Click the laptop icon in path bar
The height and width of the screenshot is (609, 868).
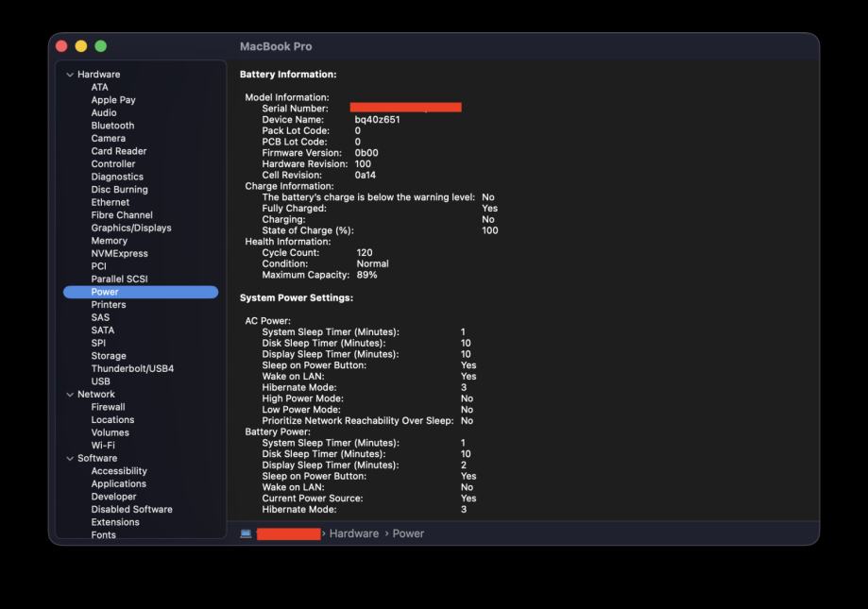tap(246, 533)
